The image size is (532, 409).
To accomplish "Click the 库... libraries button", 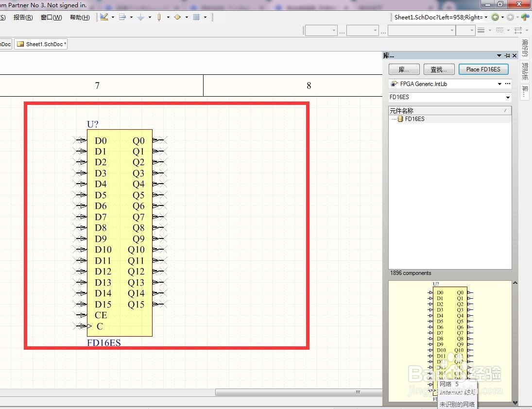I will (404, 69).
